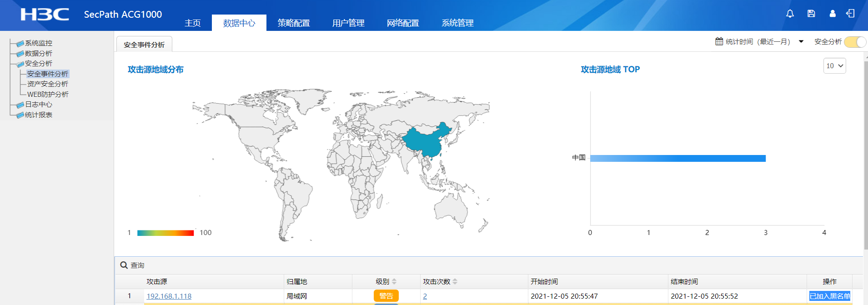Click the calendar icon next to 统计时间
Screen dimensions: 868x305
[x=719, y=41]
